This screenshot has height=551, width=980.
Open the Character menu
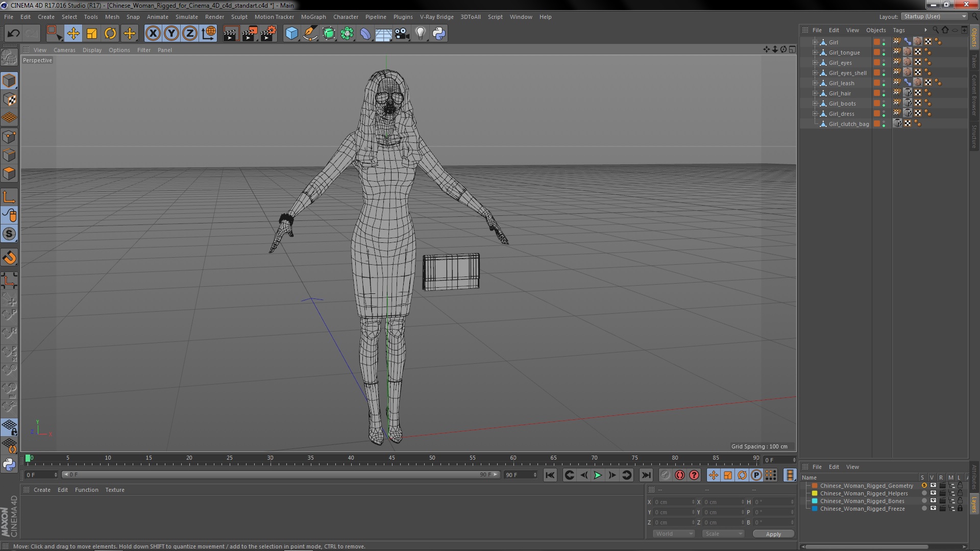coord(346,17)
